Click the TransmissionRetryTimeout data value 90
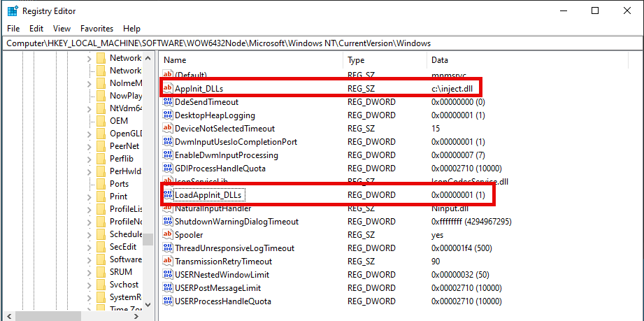 click(436, 262)
